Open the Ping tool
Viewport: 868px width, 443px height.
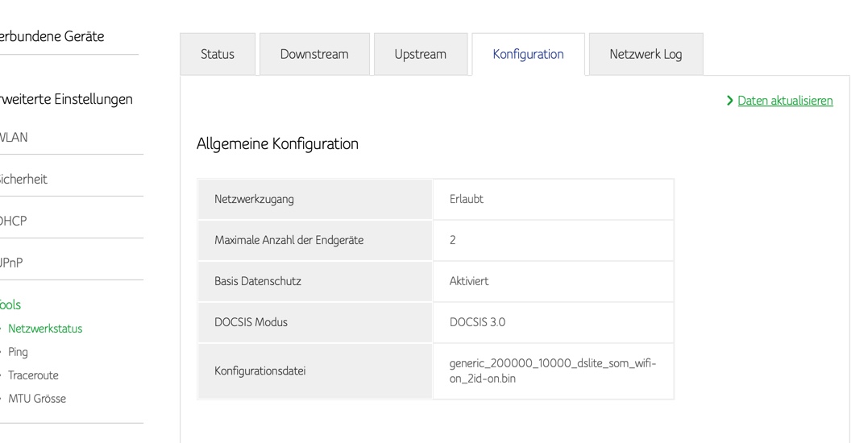[x=18, y=352]
